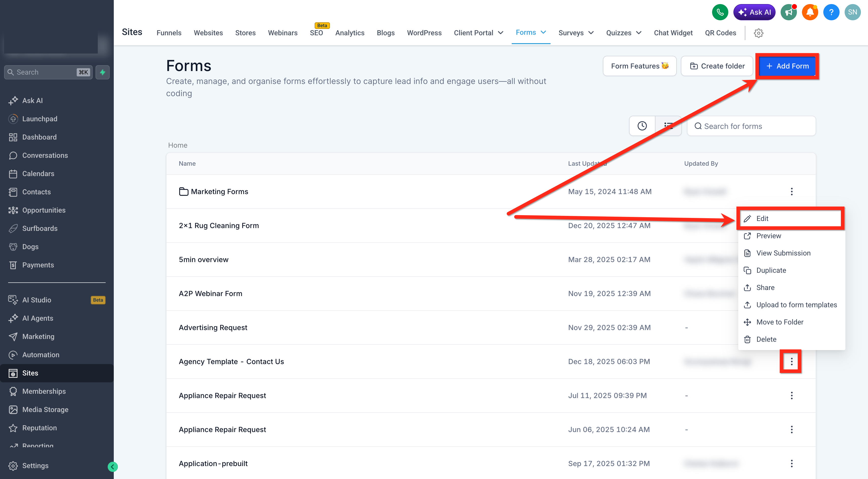Expand the Surveys dropdown chevron
Screen dimensions: 868x479
click(x=591, y=33)
